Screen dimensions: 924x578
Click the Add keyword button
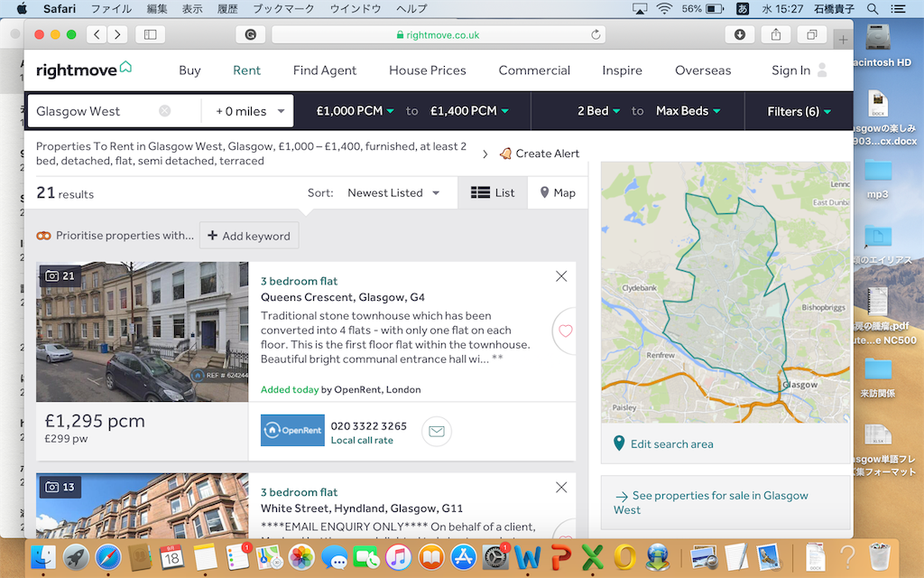pyautogui.click(x=249, y=236)
